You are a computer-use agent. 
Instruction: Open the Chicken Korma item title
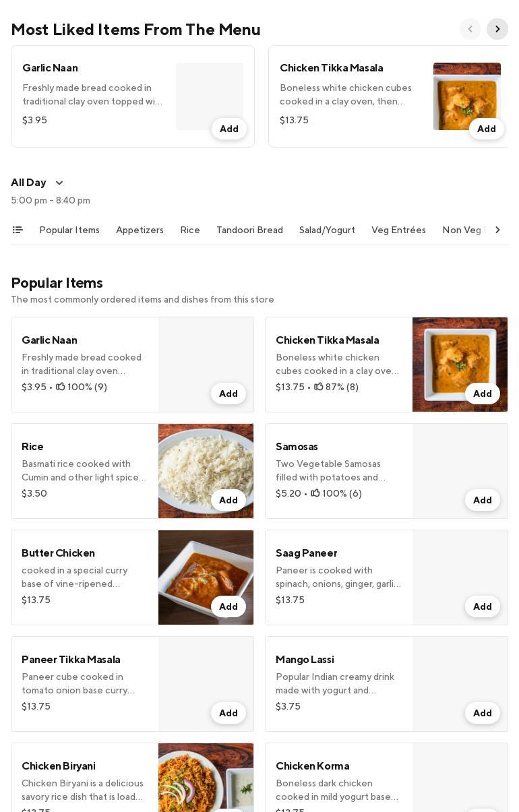(312, 766)
